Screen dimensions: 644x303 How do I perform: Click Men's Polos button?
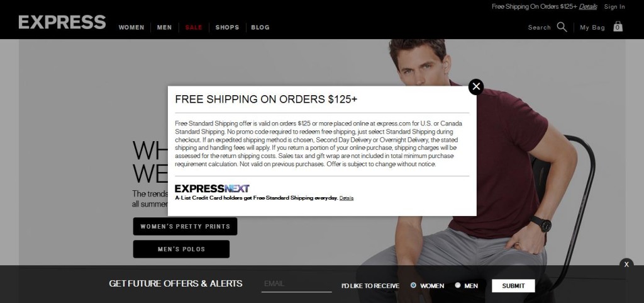pyautogui.click(x=181, y=249)
